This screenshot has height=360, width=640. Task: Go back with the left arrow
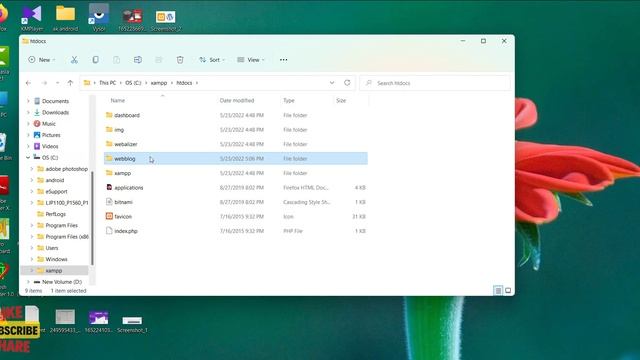click(29, 83)
